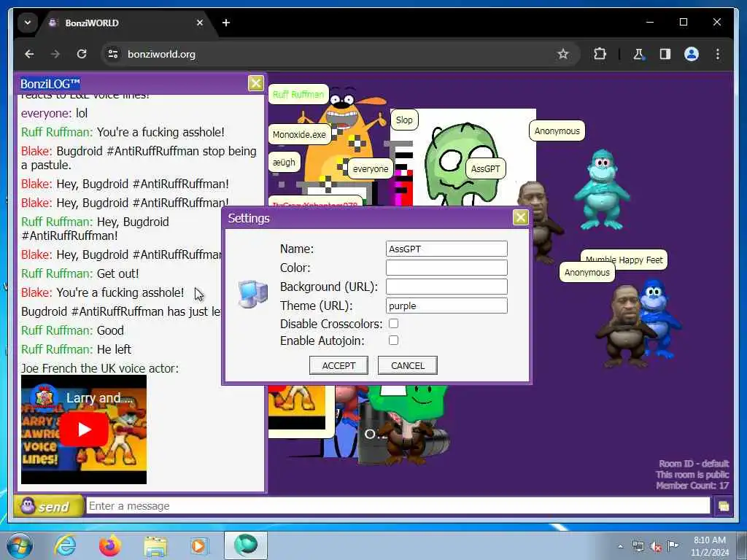747x560 pixels.
Task: Open the network tray icon
Action: [638, 547]
